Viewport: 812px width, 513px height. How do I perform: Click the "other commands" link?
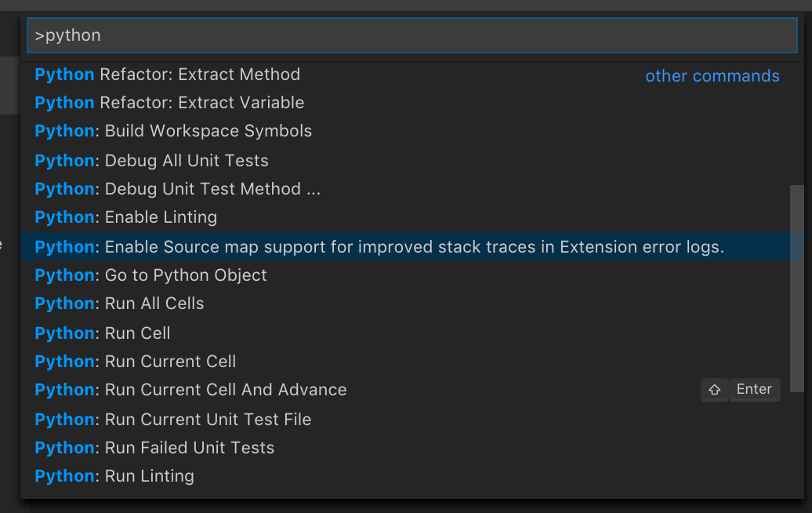tap(712, 75)
